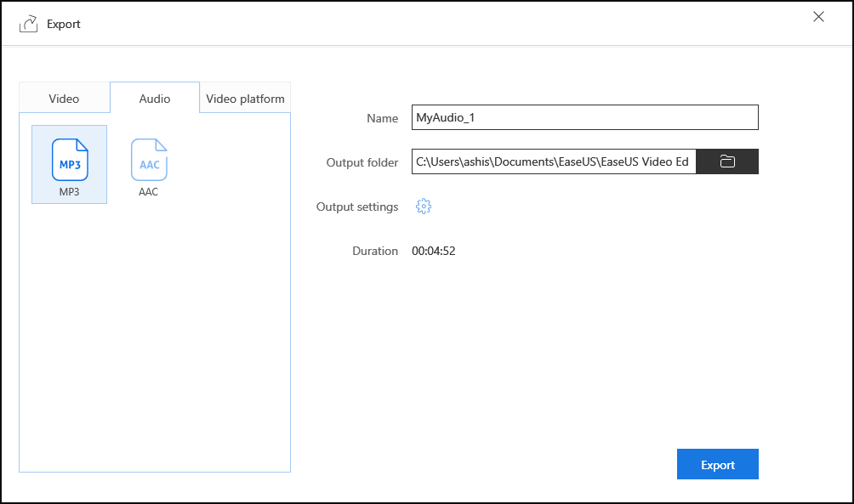Open output settings via gear icon

(424, 207)
